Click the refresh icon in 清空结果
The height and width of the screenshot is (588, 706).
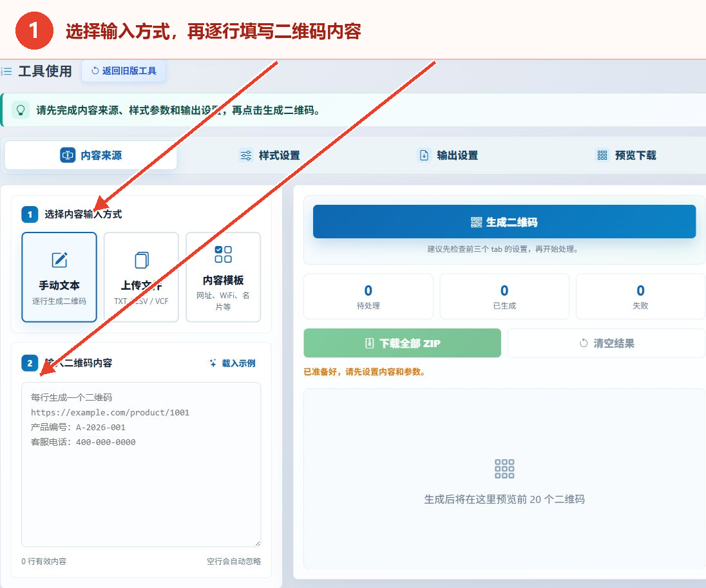584,343
